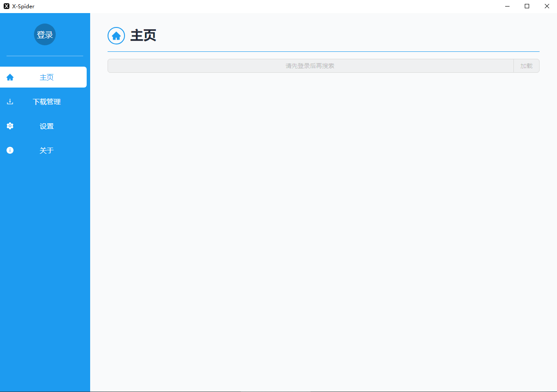This screenshot has width=557, height=392.
Task: Click the 主页 page title text
Action: click(143, 36)
